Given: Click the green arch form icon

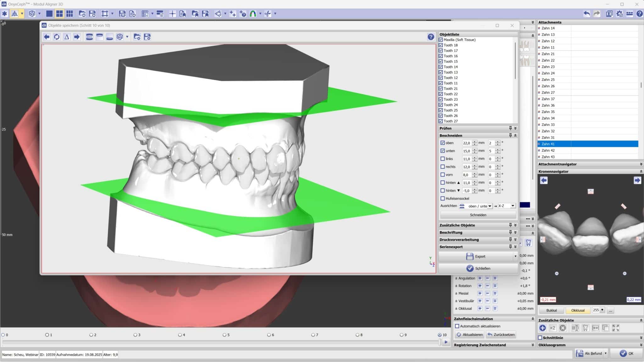Looking at the screenshot, I should pos(253,14).
